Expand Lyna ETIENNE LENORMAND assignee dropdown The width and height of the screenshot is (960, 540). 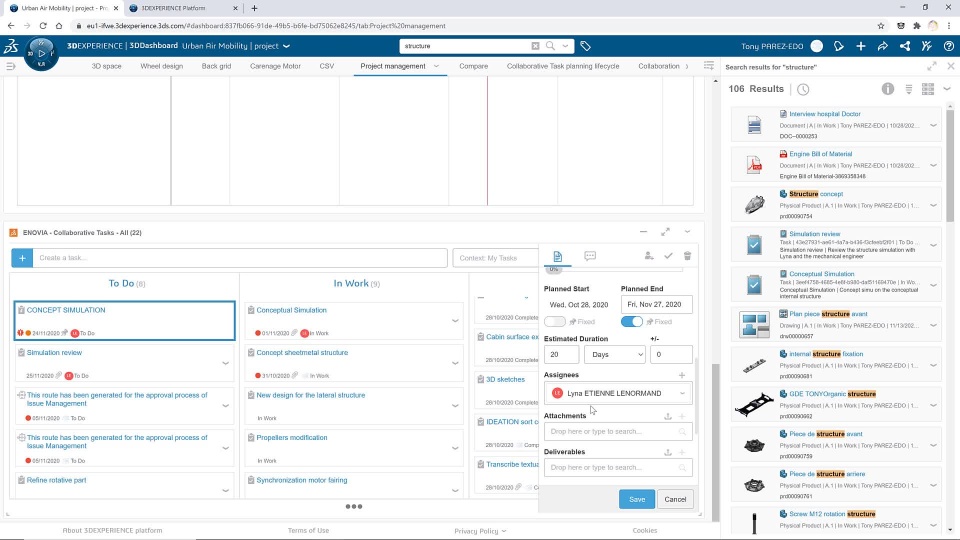[x=682, y=393]
